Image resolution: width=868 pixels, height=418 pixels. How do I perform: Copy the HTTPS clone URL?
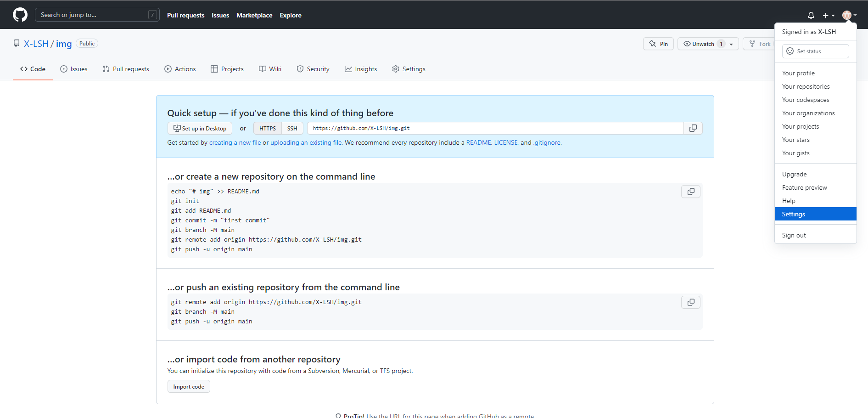(693, 128)
